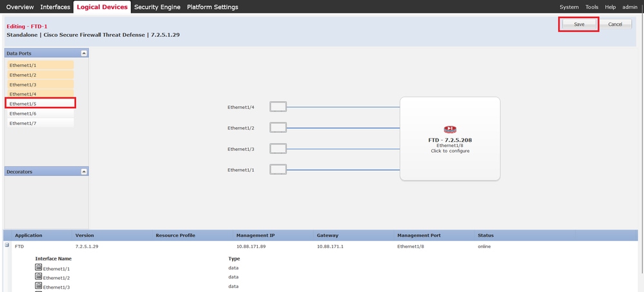
Task: Click the Application column header
Action: pyautogui.click(x=29, y=235)
